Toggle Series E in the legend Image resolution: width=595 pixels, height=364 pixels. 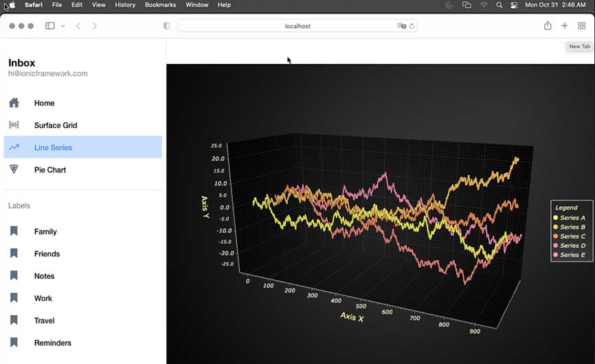[569, 255]
